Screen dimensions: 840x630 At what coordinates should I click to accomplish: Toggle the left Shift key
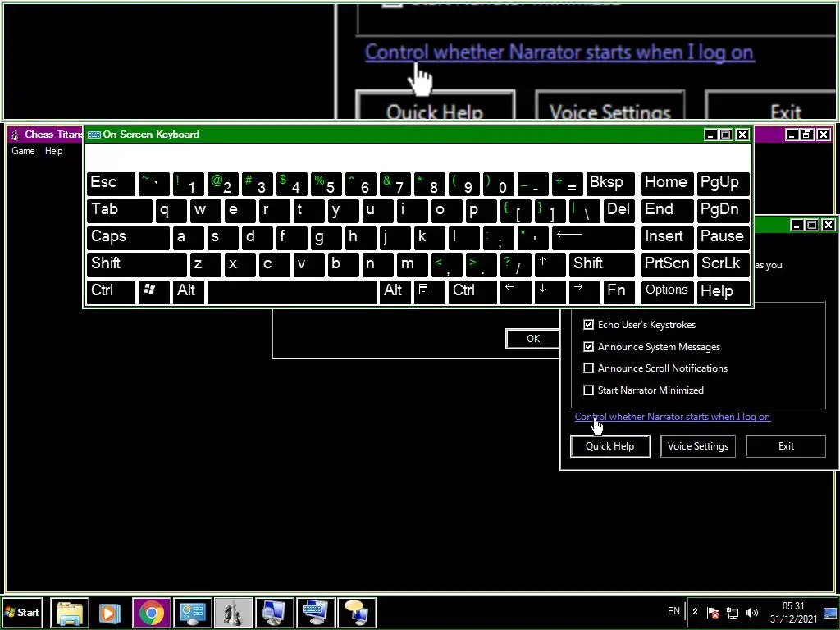137,265
